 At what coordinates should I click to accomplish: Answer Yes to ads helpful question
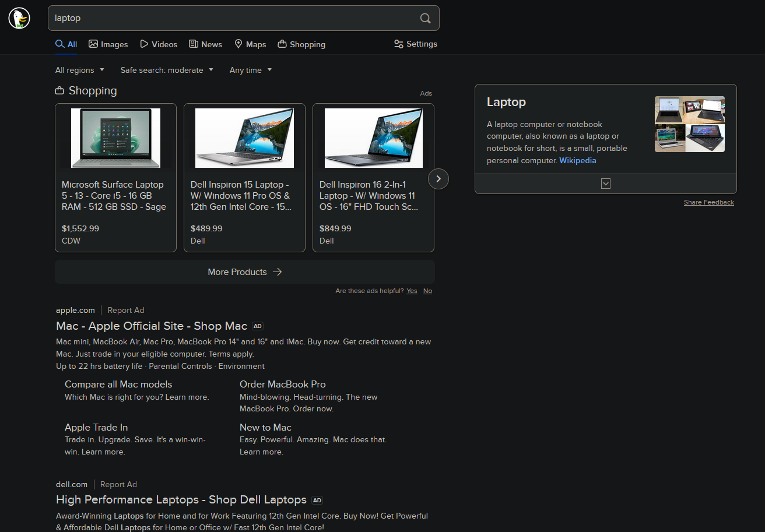pos(412,291)
